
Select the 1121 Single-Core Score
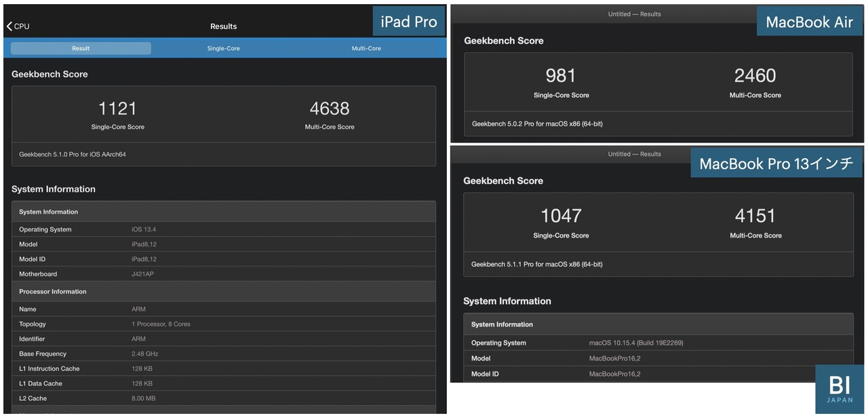pos(118,109)
